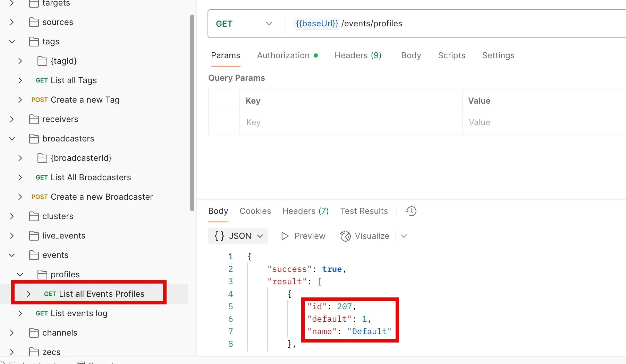Expand the receivers folder chevron
Screen dimensions: 626x364
pos(12,119)
